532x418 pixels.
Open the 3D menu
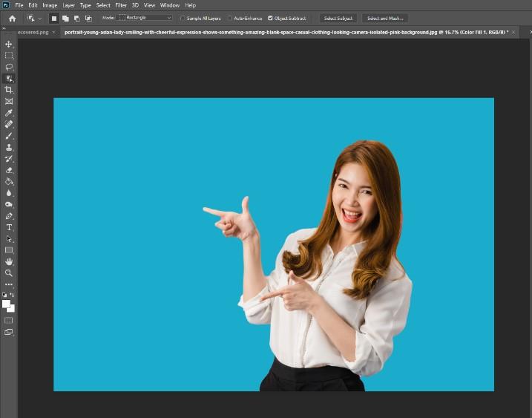click(135, 5)
